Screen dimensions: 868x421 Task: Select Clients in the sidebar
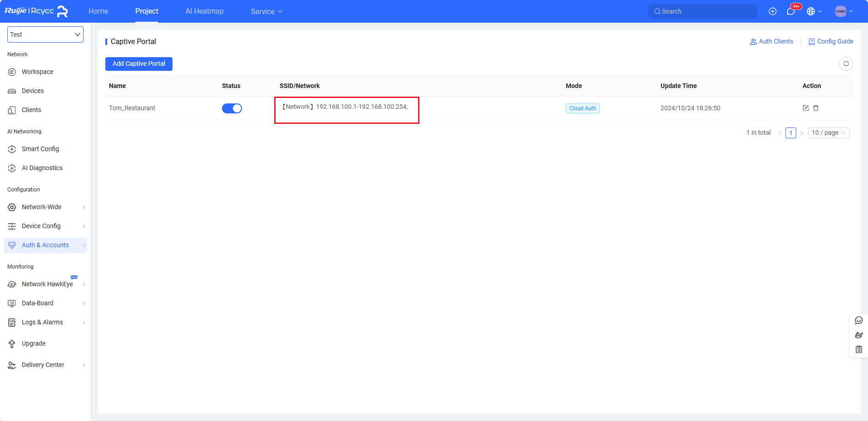31,110
